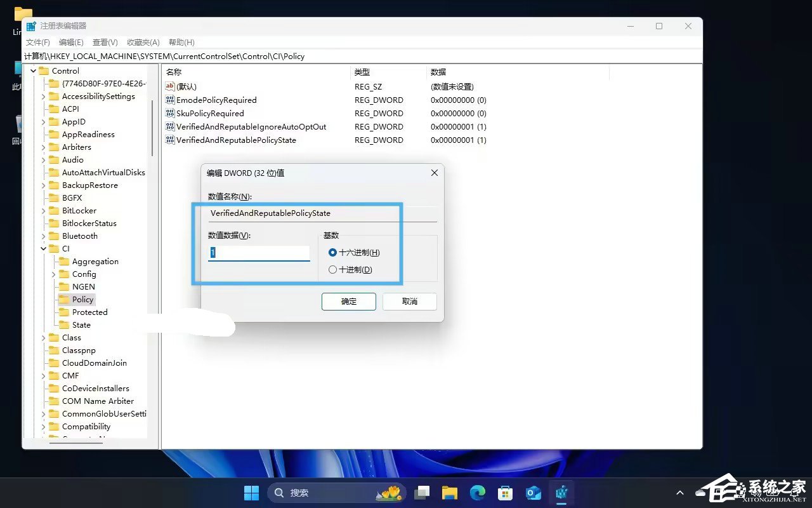Open Task View from the taskbar
This screenshot has width=812, height=508.
point(422,493)
